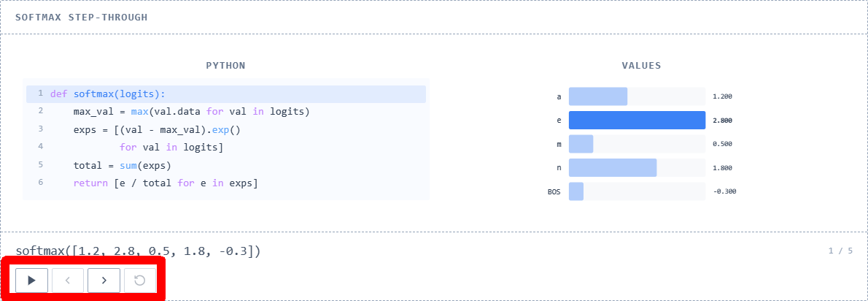Go to the previous step arrow
Image resolution: width=868 pixels, height=301 pixels.
(68, 280)
